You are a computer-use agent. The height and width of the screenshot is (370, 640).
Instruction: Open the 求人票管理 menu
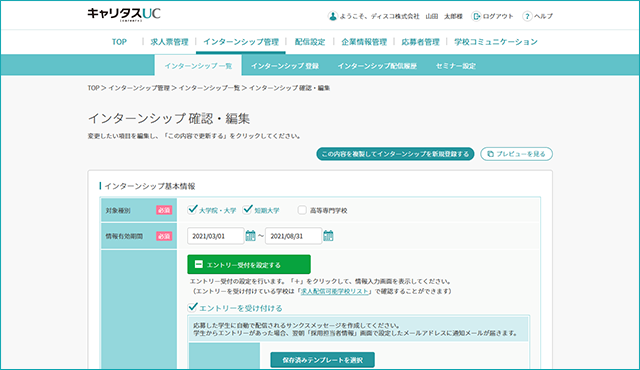coord(169,42)
